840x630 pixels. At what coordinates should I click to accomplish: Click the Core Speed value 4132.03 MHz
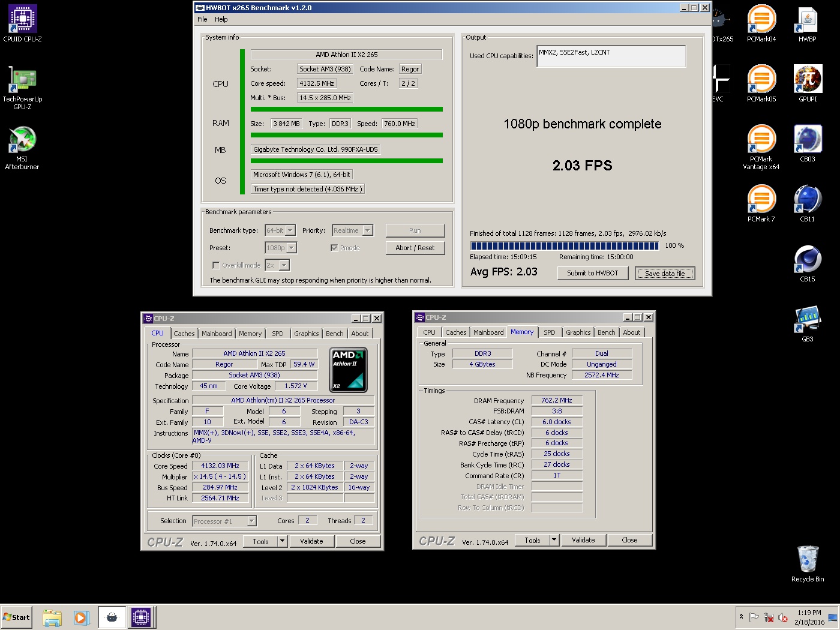(220, 466)
